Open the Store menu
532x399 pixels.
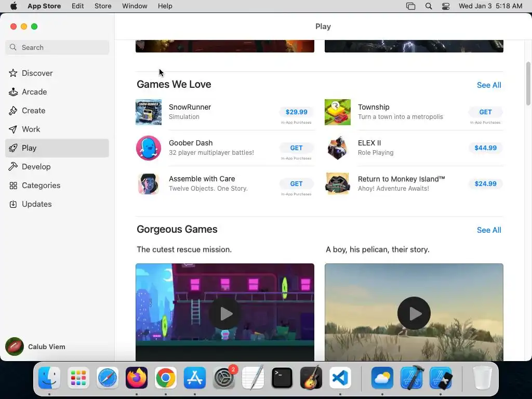point(103,6)
